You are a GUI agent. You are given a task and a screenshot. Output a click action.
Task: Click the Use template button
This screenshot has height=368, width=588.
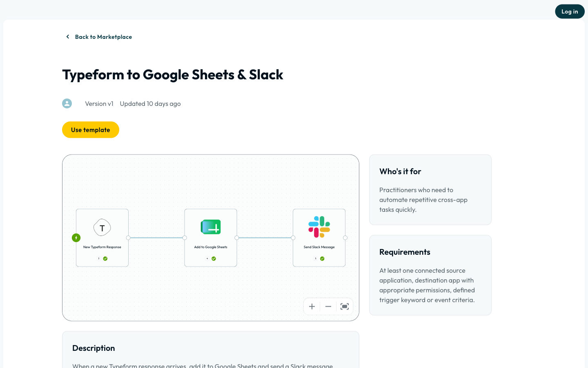[91, 130]
